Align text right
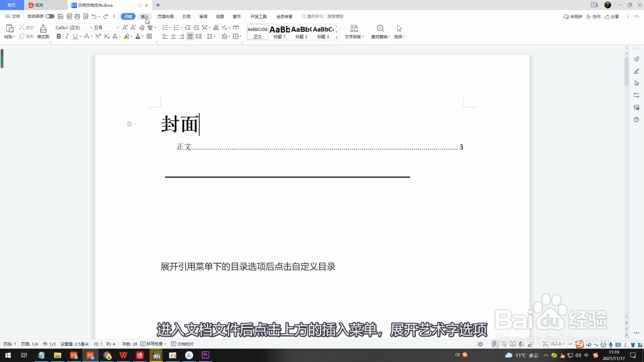The height and width of the screenshot is (362, 644). coord(182,36)
